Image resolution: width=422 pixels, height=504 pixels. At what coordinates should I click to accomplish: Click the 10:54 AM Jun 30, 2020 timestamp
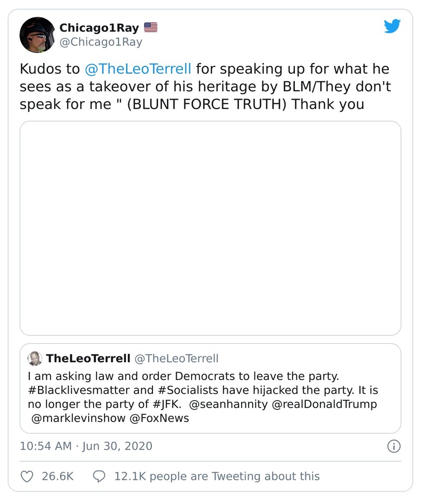tap(86, 446)
